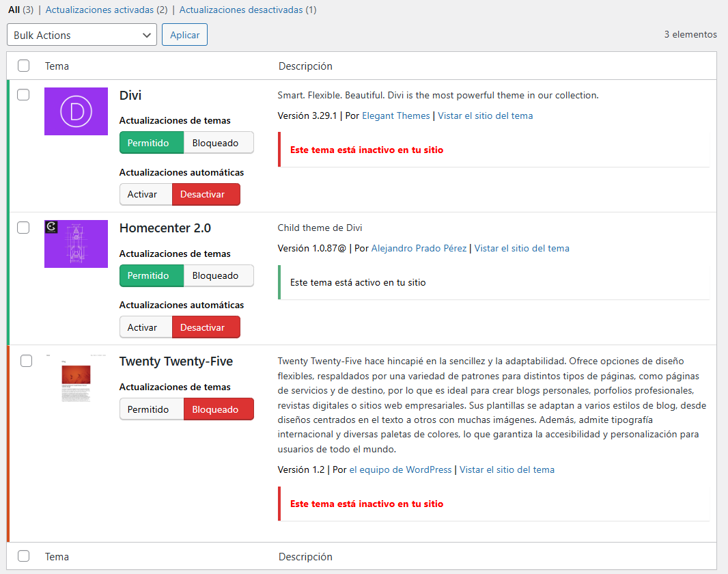Set Homecenter 2.0 updates to Permitido
The width and height of the screenshot is (728, 574).
152,275
